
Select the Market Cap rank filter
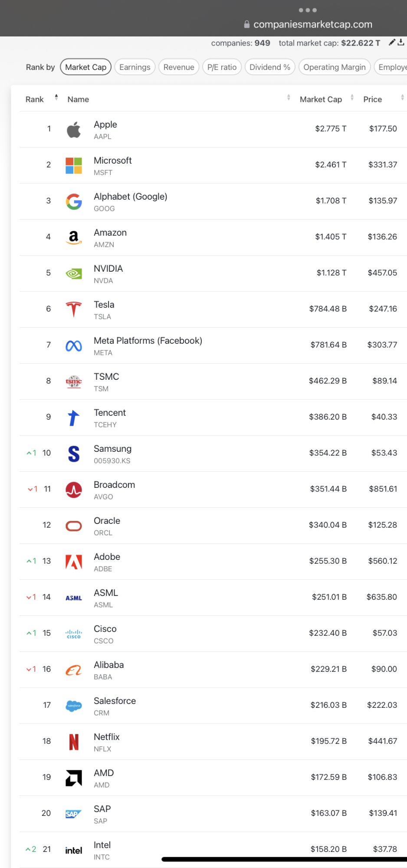(85, 67)
